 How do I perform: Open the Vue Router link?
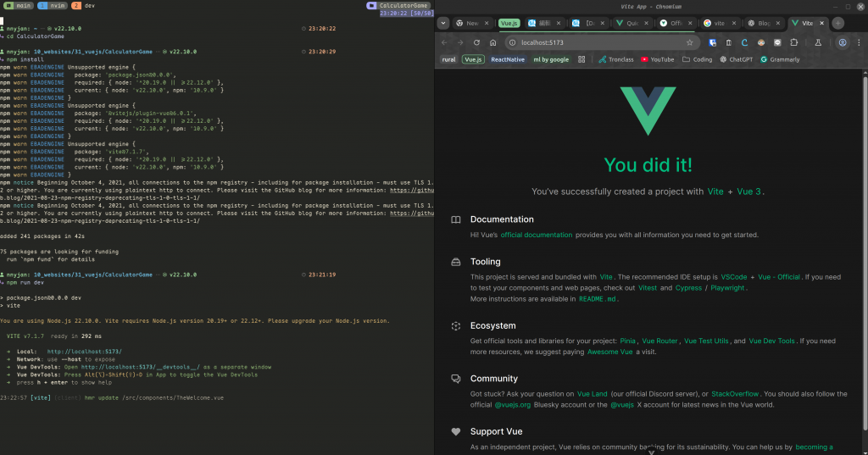[659, 341]
